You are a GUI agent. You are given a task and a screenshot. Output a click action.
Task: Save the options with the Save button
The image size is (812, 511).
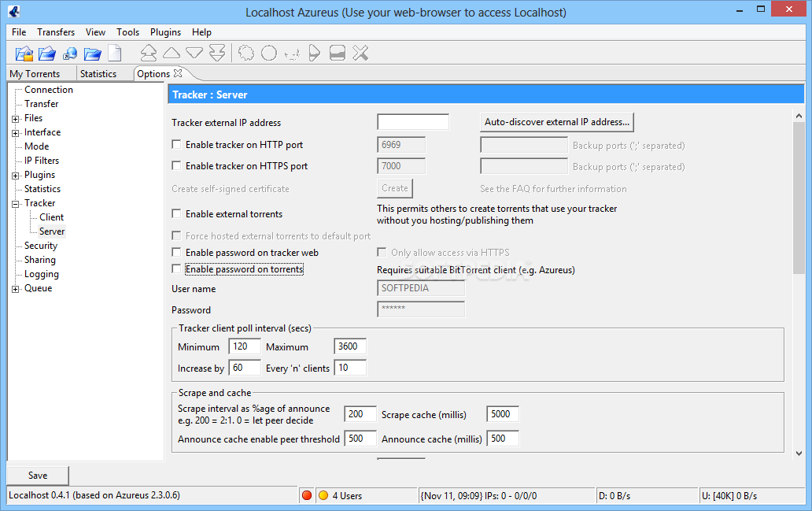(x=38, y=476)
